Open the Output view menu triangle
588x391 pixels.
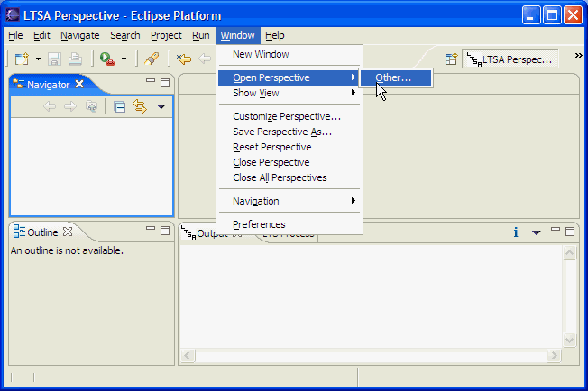[537, 233]
